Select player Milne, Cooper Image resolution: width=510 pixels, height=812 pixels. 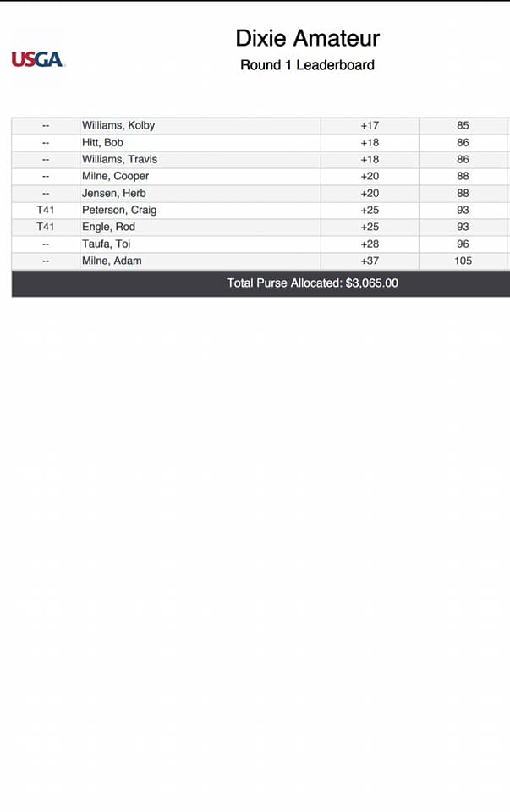115,176
